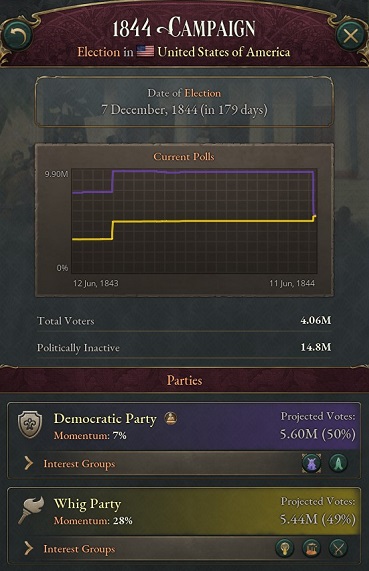Select the Devout praying hands icon
Screen dimensions: 369x571
338,463
